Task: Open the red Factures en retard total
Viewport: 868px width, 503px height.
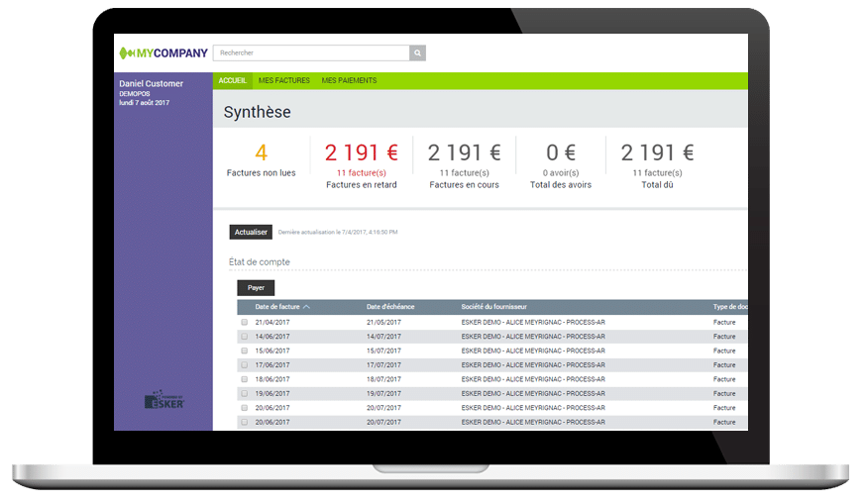Action: point(362,152)
